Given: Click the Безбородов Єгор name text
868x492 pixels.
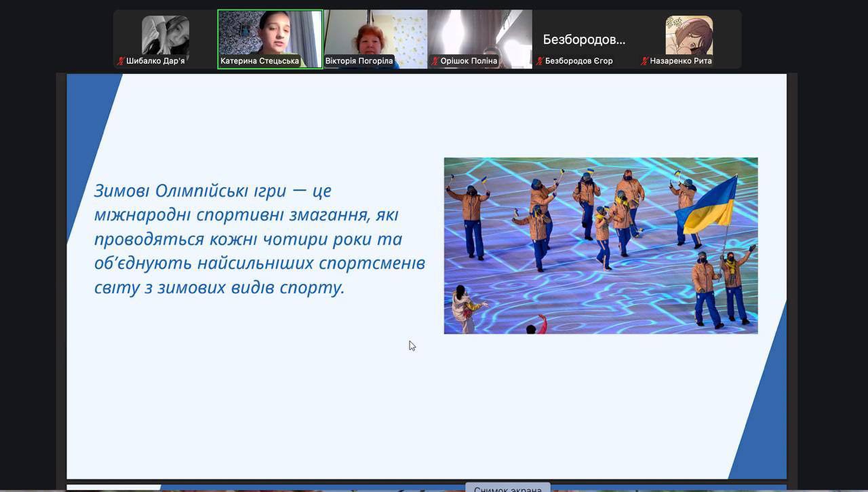Looking at the screenshot, I should [578, 61].
